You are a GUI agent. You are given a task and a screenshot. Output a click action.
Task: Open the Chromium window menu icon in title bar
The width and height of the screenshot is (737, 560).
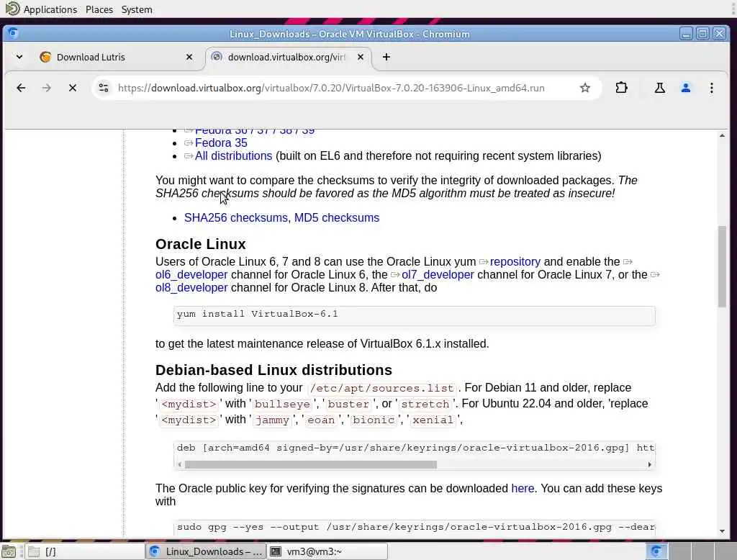click(13, 33)
